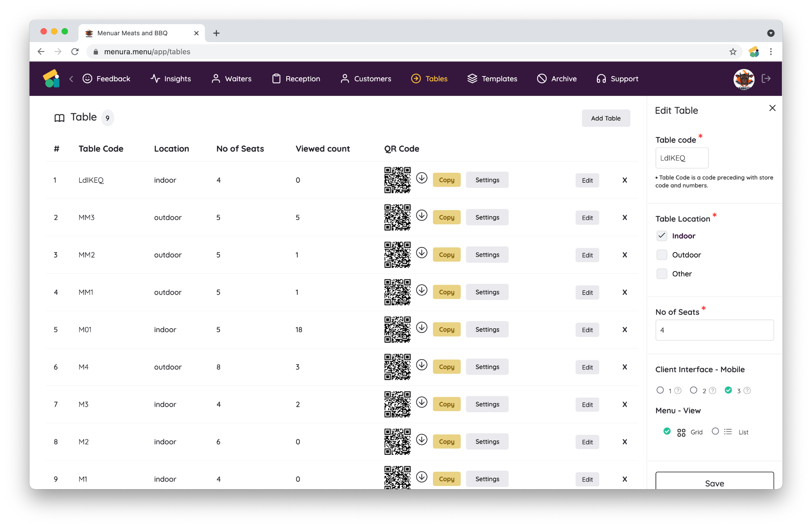This screenshot has width=812, height=528.
Task: Close the Edit Table panel
Action: 772,108
